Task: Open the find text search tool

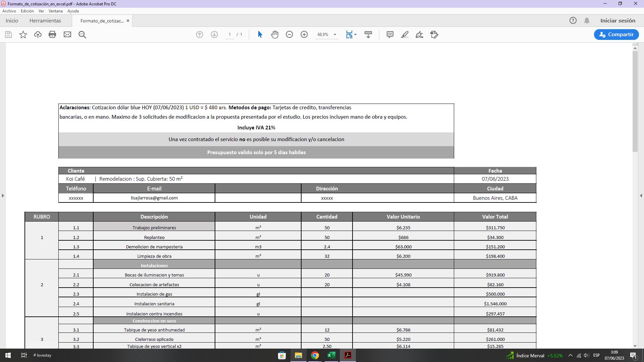Action: point(82,35)
